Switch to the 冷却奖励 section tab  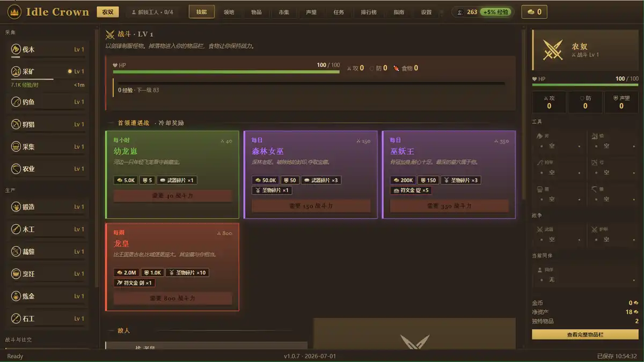point(171,123)
